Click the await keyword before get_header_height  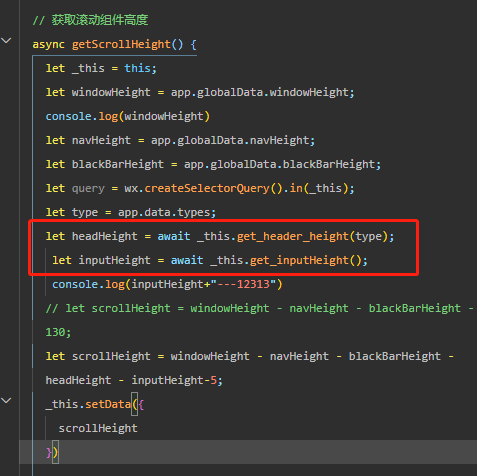pos(174,236)
